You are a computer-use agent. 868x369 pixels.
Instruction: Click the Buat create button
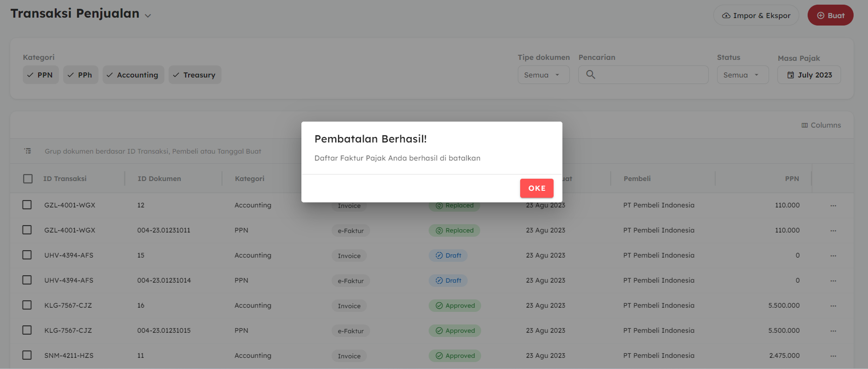coord(830,15)
